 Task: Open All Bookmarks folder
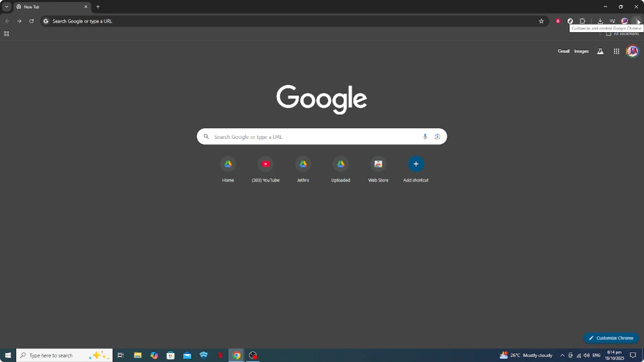(x=622, y=34)
